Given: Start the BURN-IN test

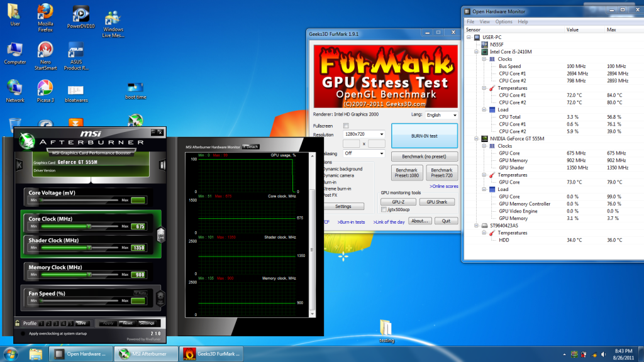Looking at the screenshot, I should point(424,136).
